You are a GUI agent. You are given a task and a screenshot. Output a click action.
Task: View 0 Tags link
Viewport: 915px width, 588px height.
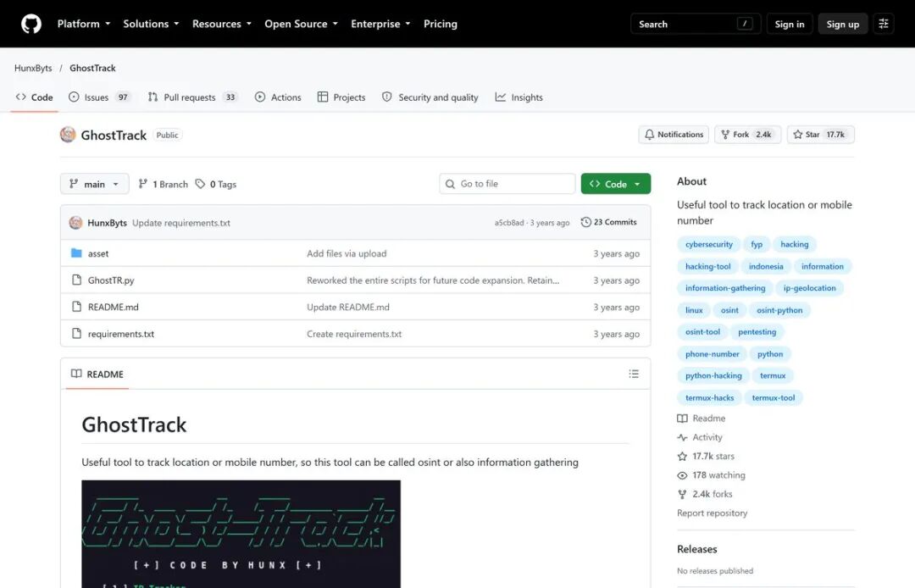(x=216, y=185)
